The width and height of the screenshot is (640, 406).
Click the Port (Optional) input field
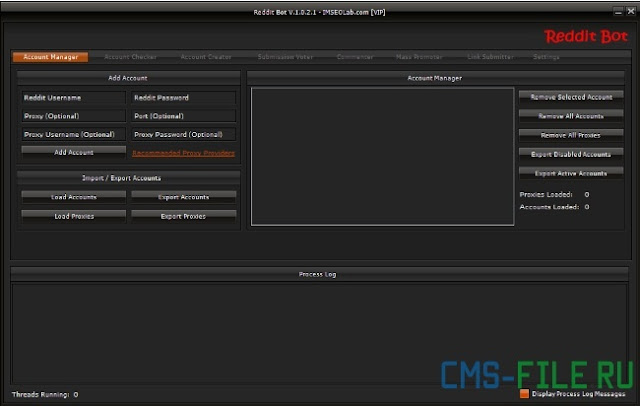(183, 116)
